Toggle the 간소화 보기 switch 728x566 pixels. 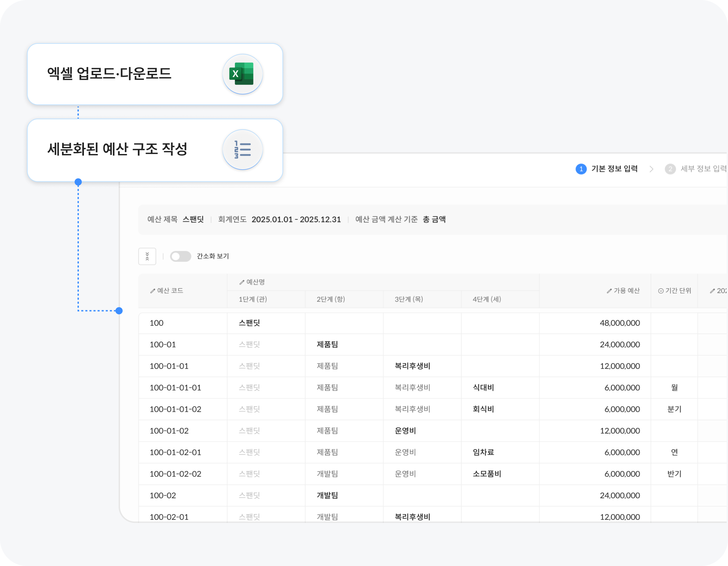click(x=180, y=256)
